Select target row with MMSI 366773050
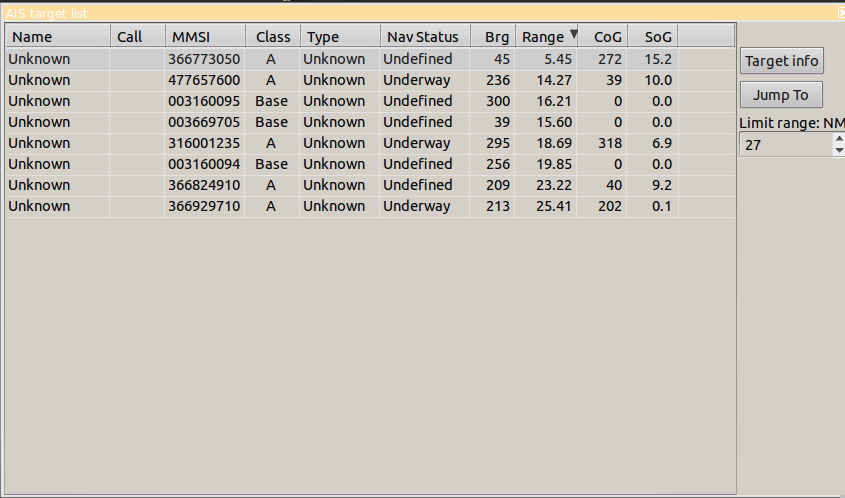 click(x=205, y=59)
